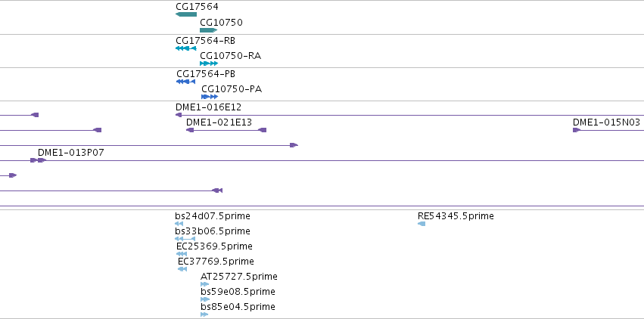Click the CG17564 gene glyph
The image size is (644, 319).
(186, 14)
